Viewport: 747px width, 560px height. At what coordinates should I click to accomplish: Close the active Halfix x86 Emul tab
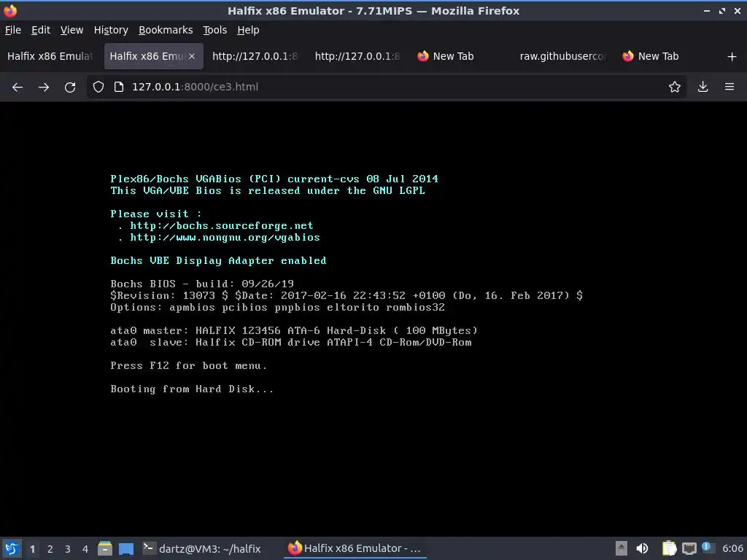click(192, 56)
